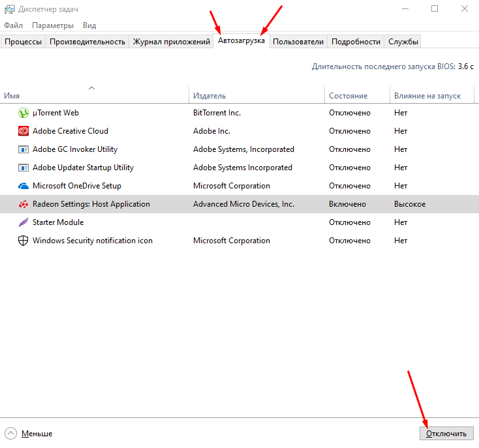Image resolution: width=479 pixels, height=448 pixels.
Task: Switch to the Пользователи tab
Action: pos(298,42)
